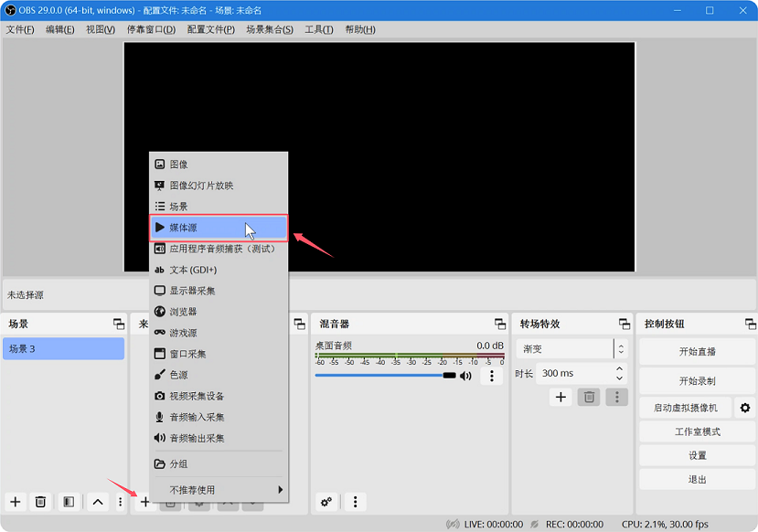The width and height of the screenshot is (758, 532).
Task: Add a transition with plus button
Action: point(560,398)
